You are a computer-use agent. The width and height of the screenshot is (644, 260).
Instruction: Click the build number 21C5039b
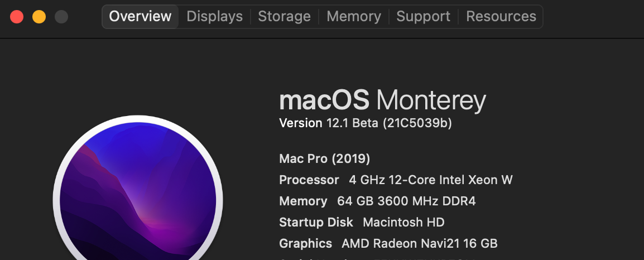pyautogui.click(x=417, y=123)
